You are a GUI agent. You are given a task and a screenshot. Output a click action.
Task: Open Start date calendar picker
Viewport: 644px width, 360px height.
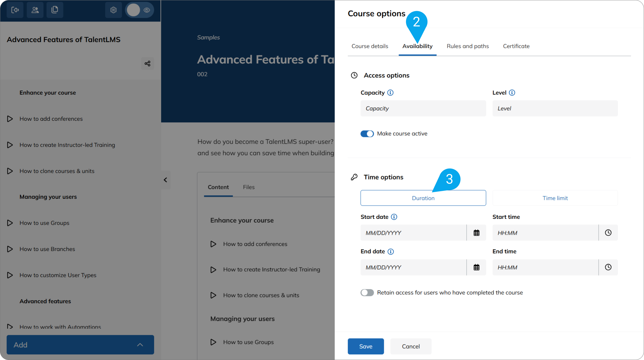point(476,233)
